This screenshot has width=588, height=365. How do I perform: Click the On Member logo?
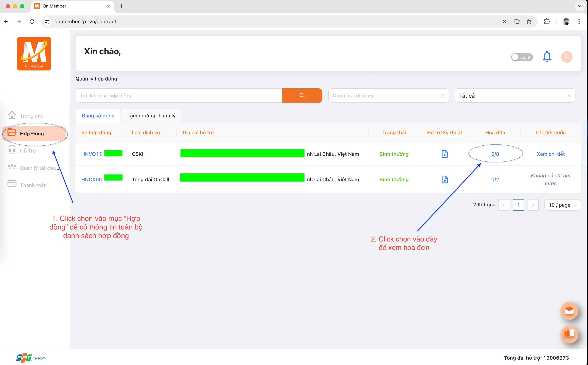[x=34, y=54]
